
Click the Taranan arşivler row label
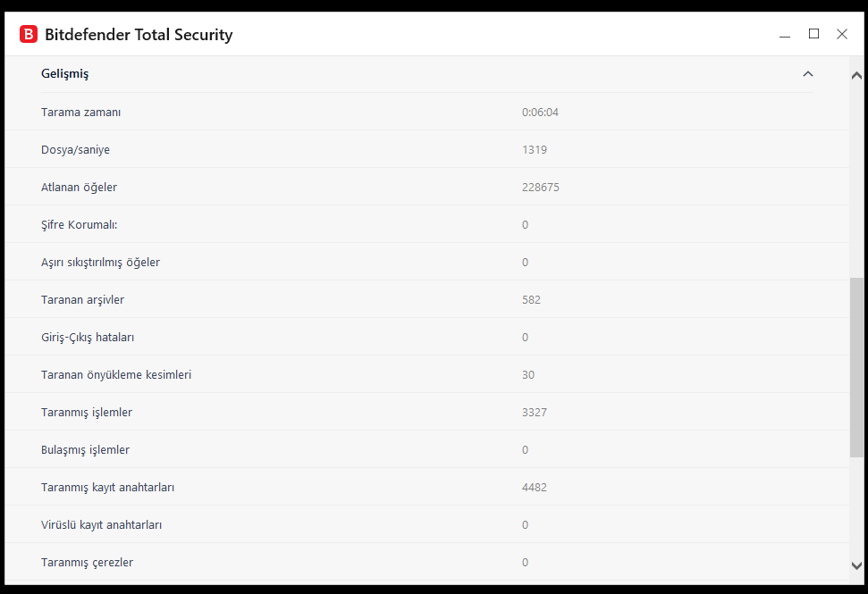82,300
